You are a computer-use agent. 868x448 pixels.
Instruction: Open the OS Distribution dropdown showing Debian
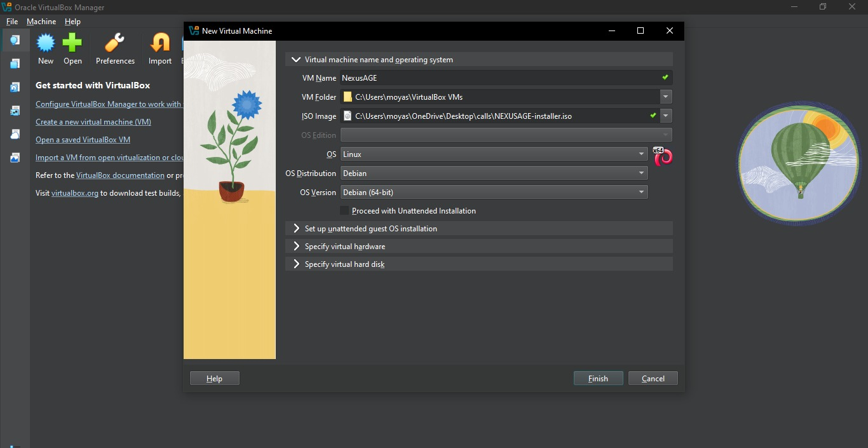[494, 173]
